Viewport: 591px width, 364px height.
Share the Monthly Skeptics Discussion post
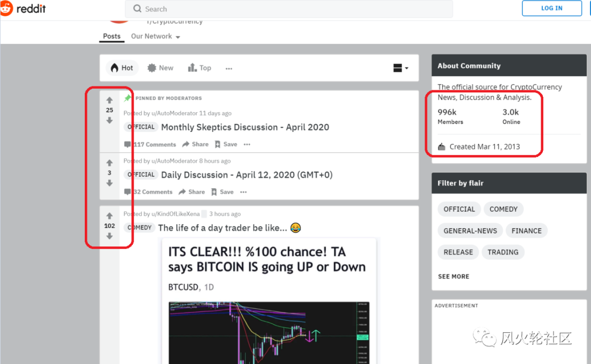click(x=195, y=144)
